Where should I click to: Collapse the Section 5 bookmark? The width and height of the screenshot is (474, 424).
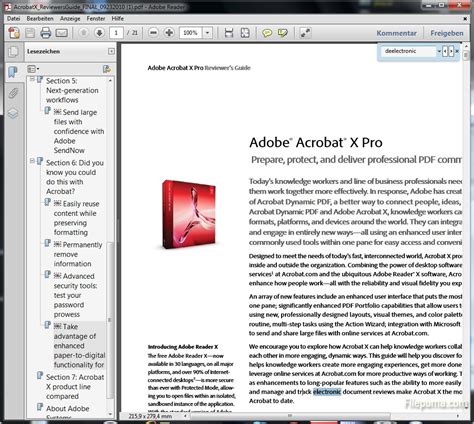coord(32,79)
